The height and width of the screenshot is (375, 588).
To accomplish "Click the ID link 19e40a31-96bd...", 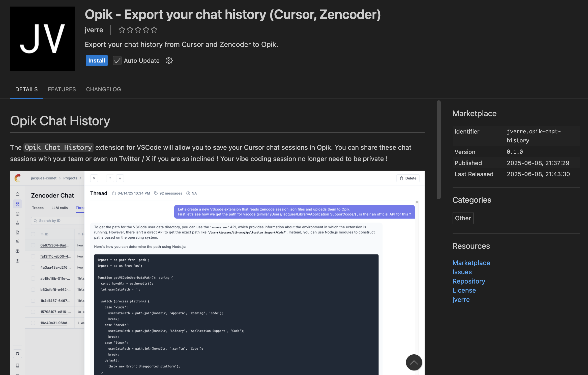I will click(55, 323).
